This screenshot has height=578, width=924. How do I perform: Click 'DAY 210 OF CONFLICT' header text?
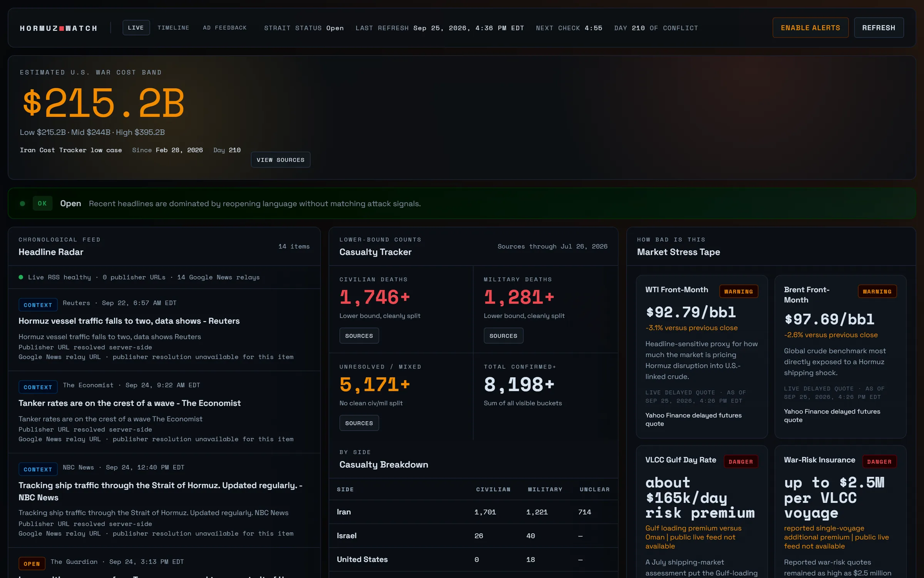tap(656, 28)
